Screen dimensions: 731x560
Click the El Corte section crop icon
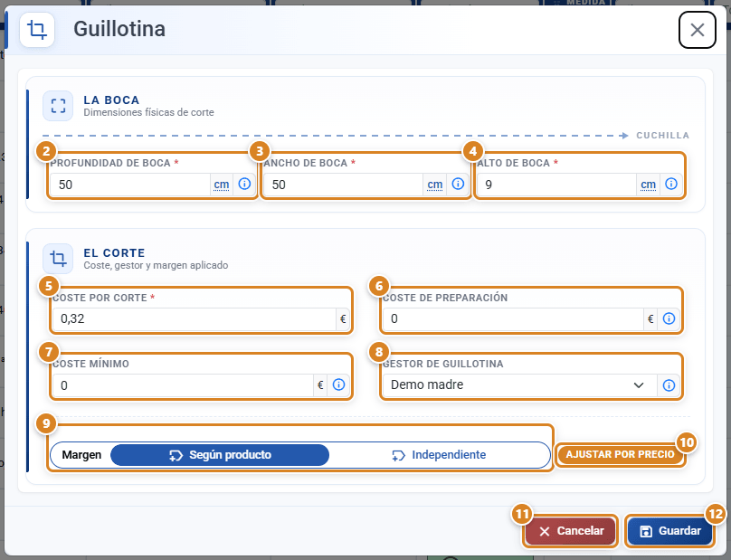click(x=58, y=259)
